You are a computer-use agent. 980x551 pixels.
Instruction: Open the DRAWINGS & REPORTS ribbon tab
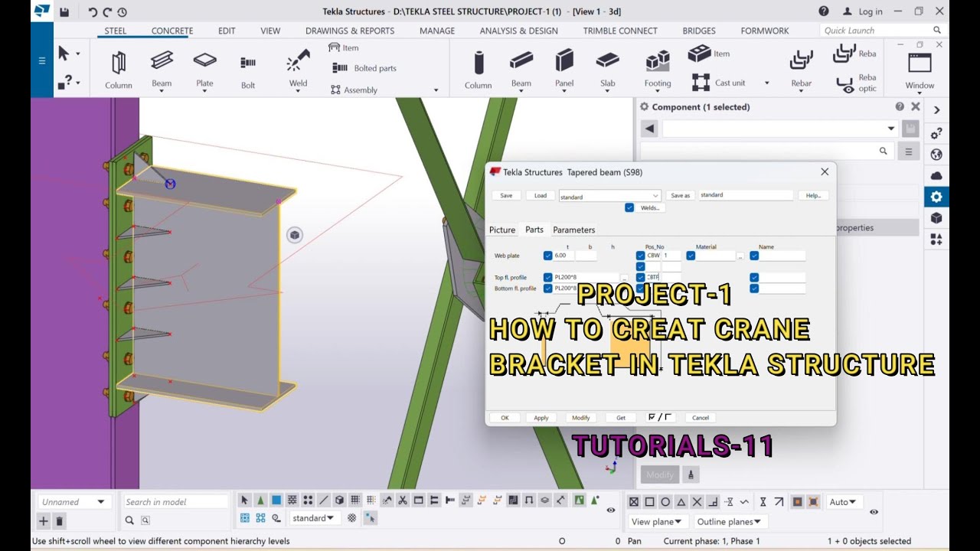(350, 31)
